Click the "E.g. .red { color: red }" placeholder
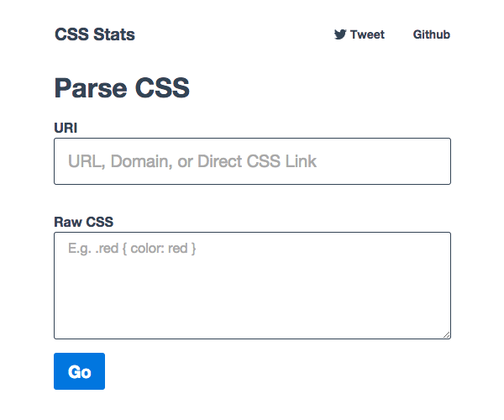504x420 pixels. tap(132, 249)
